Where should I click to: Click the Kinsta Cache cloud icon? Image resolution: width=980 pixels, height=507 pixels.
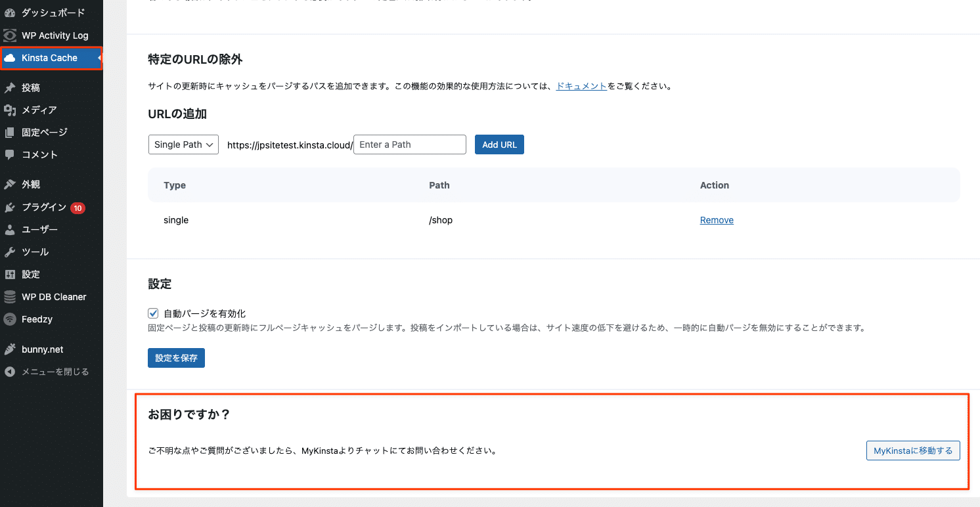(10, 58)
